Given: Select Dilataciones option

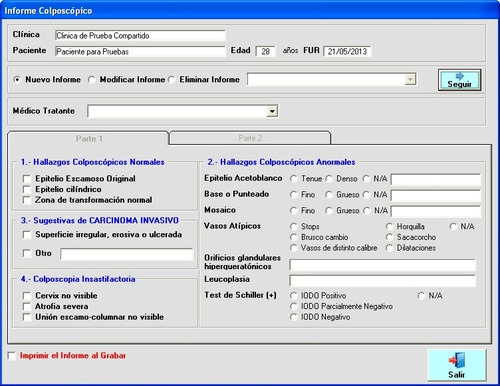Looking at the screenshot, I should click(x=389, y=248).
